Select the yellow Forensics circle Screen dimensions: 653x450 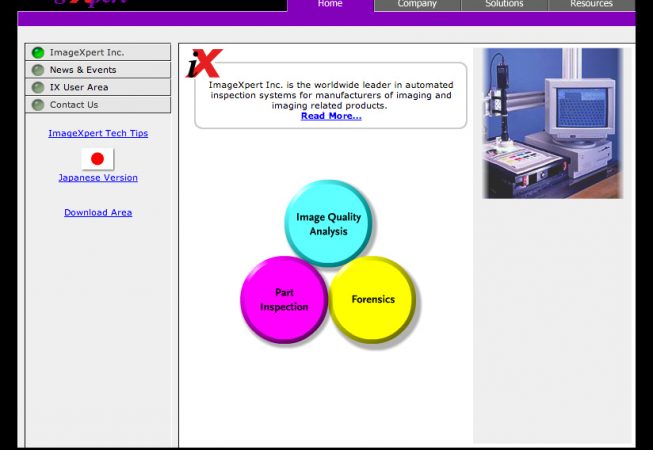coord(373,300)
